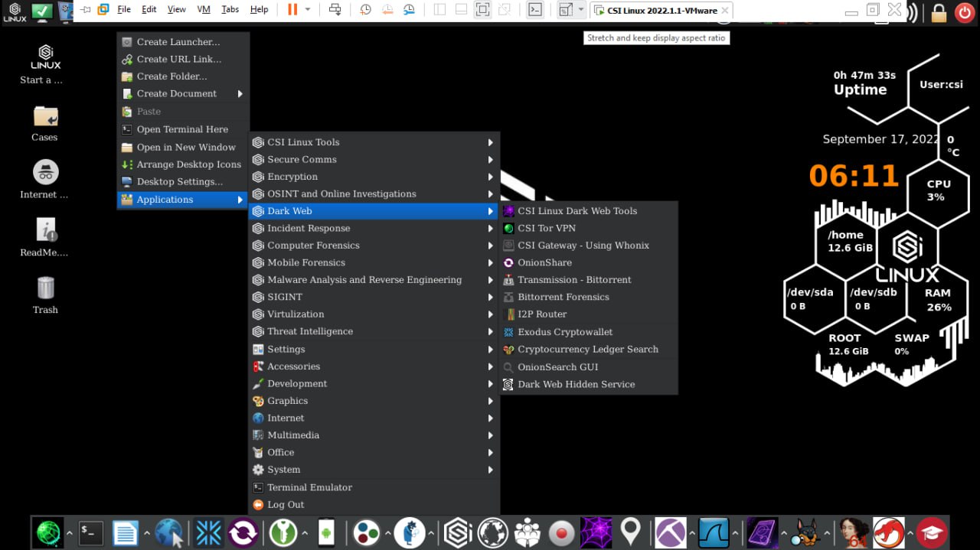Click the red power button at top right
This screenshot has height=550, width=980.
pos(963,13)
